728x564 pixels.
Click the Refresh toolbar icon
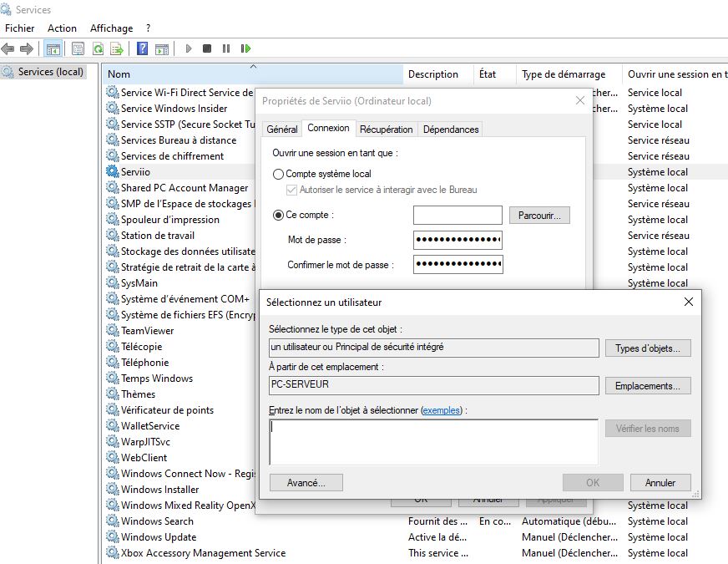pyautogui.click(x=98, y=48)
